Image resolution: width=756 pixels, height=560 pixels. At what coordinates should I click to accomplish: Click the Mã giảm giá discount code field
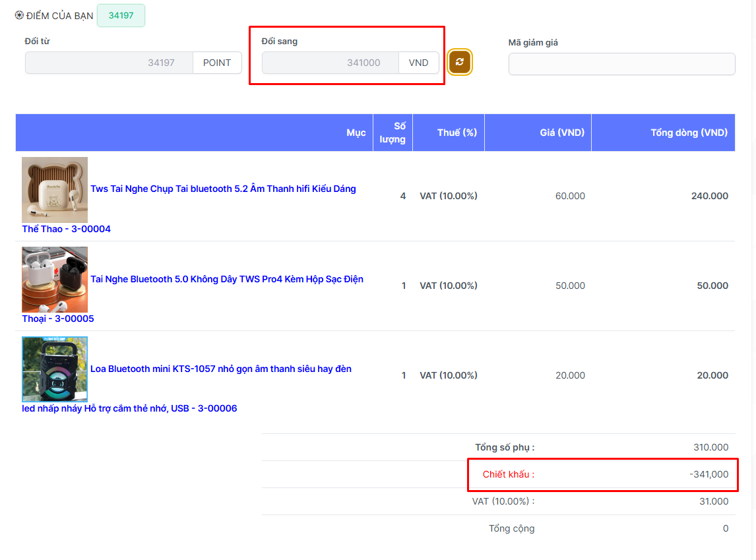coord(621,64)
